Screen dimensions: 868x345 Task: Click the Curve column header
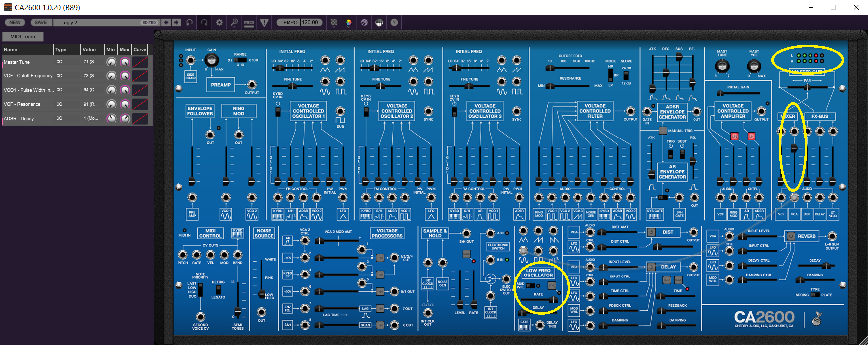click(140, 49)
